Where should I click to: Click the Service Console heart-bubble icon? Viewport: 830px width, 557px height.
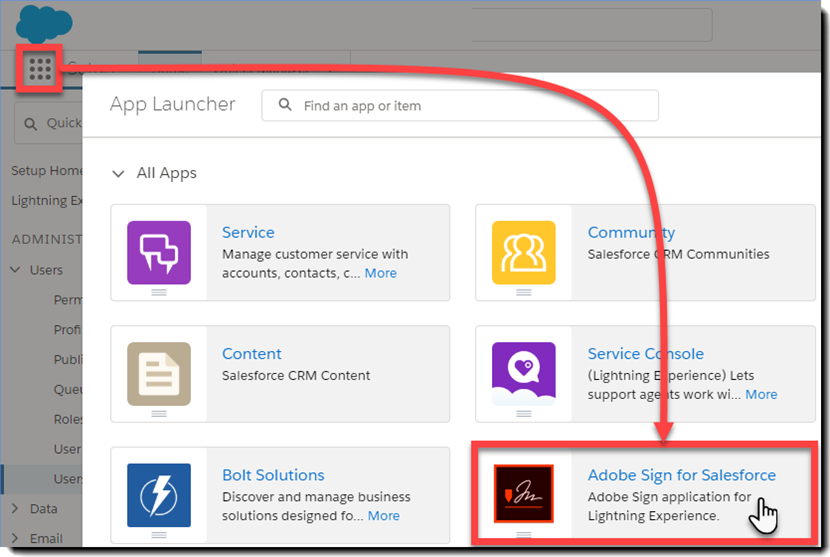pos(524,374)
